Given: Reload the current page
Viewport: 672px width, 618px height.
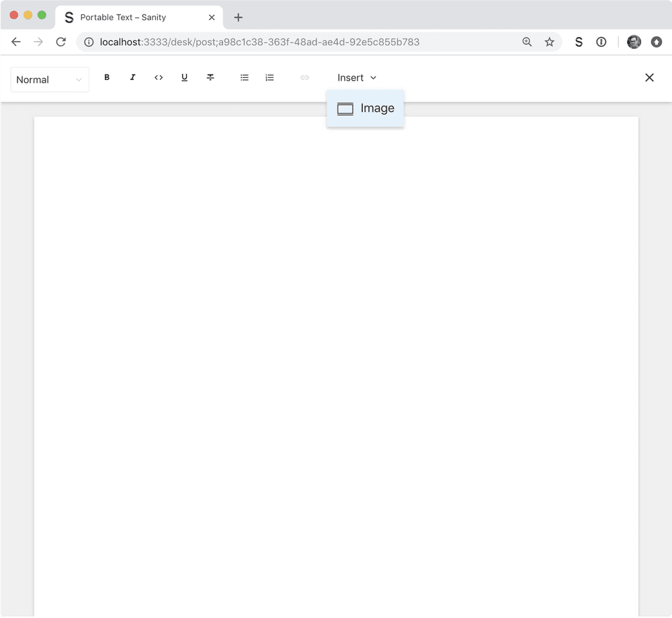Looking at the screenshot, I should [61, 42].
